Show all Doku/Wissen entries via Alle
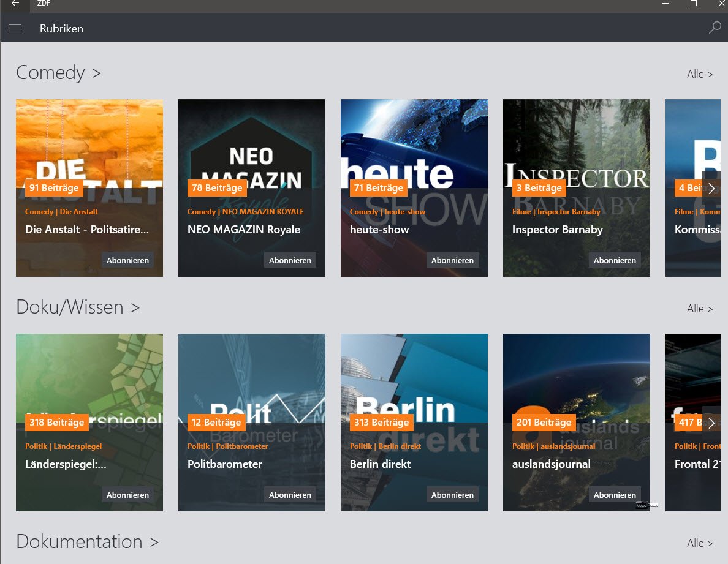The height and width of the screenshot is (564, 728). point(700,309)
